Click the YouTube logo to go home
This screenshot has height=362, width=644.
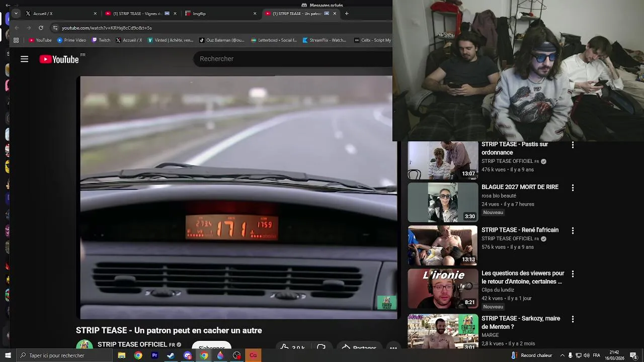tap(59, 59)
